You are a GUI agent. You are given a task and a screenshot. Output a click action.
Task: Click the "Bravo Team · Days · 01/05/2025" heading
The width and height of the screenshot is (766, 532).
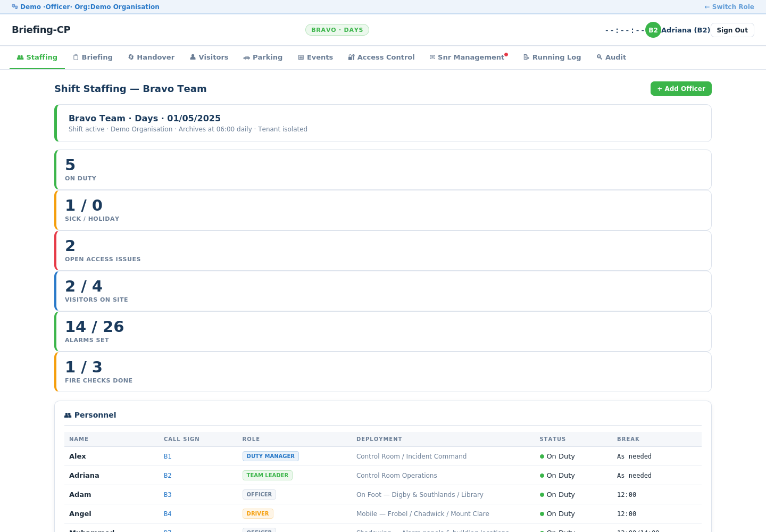pyautogui.click(x=145, y=118)
